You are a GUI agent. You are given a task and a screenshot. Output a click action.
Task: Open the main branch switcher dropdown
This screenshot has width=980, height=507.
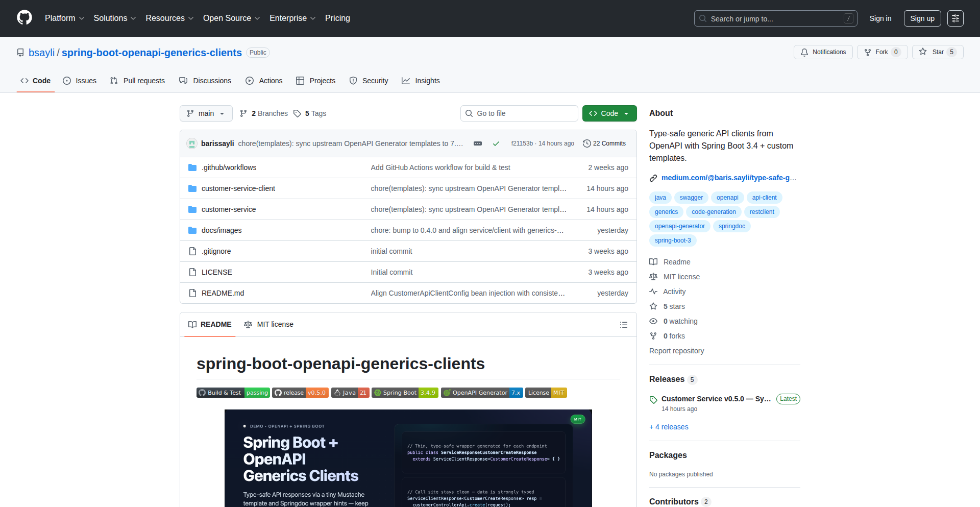206,113
